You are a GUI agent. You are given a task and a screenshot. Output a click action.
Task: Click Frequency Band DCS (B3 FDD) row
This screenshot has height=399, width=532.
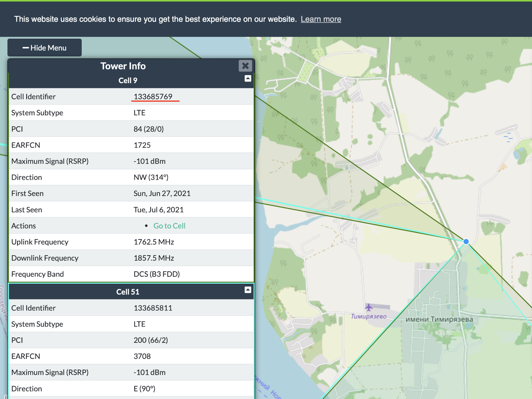[131, 274]
